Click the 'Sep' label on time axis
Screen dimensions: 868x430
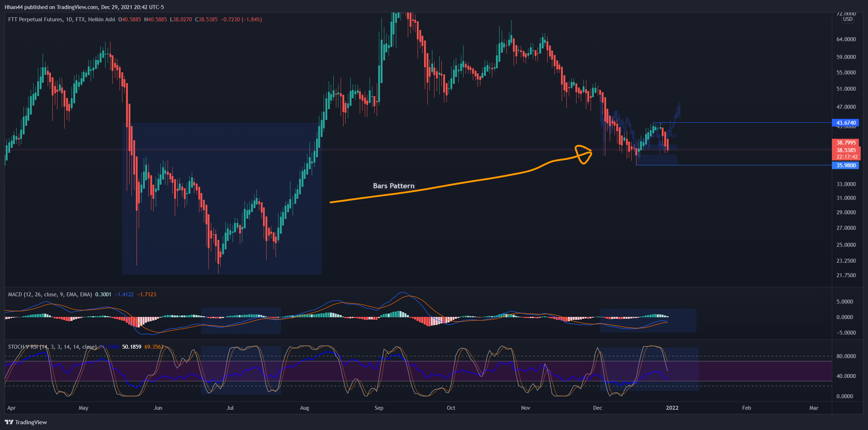(379, 408)
